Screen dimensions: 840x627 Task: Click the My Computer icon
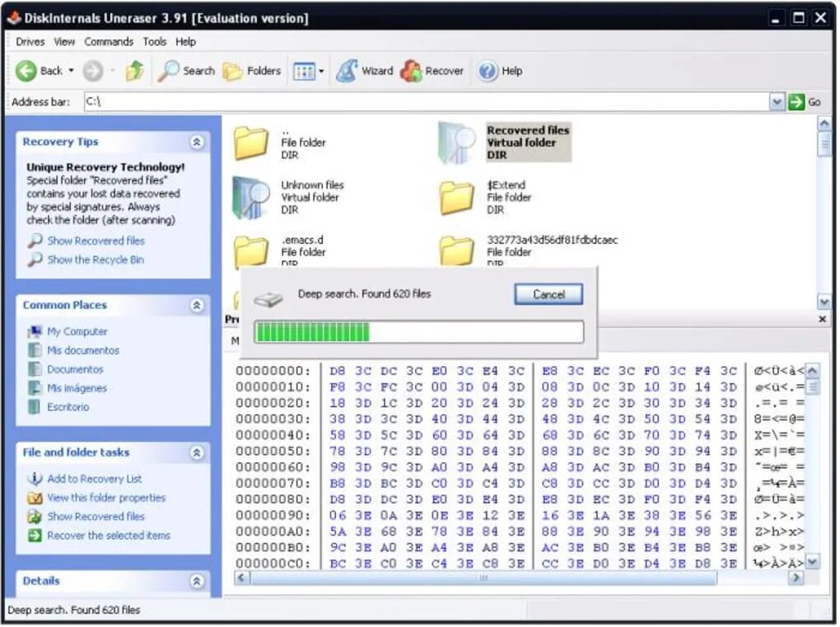click(x=35, y=332)
